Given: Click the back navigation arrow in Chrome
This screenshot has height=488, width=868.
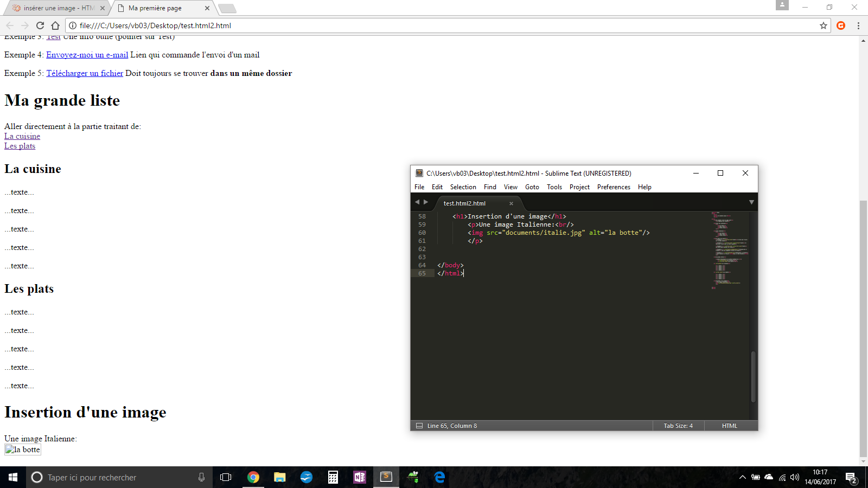Looking at the screenshot, I should pyautogui.click(x=10, y=25).
